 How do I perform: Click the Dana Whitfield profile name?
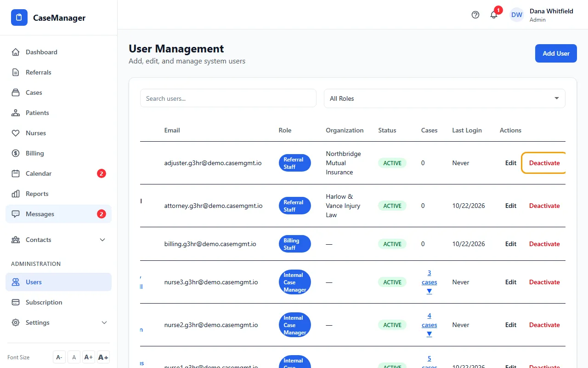pos(551,11)
